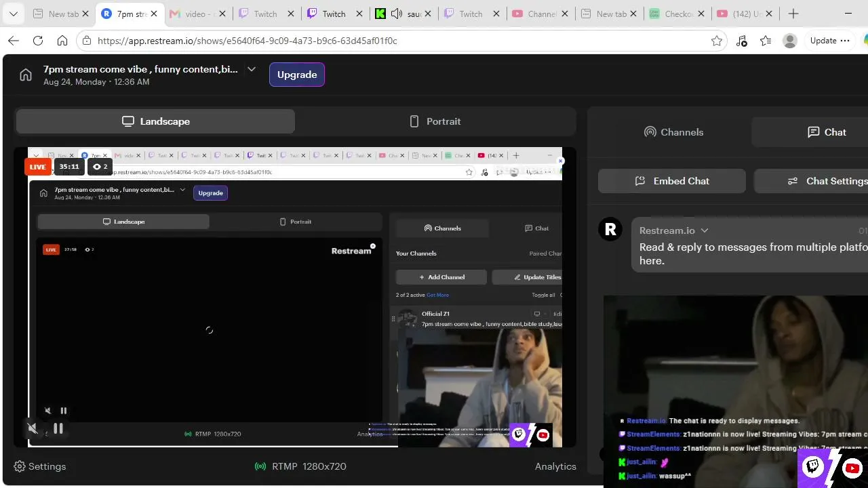
Task: Expand the Restream.io sender dropdown
Action: click(x=705, y=230)
